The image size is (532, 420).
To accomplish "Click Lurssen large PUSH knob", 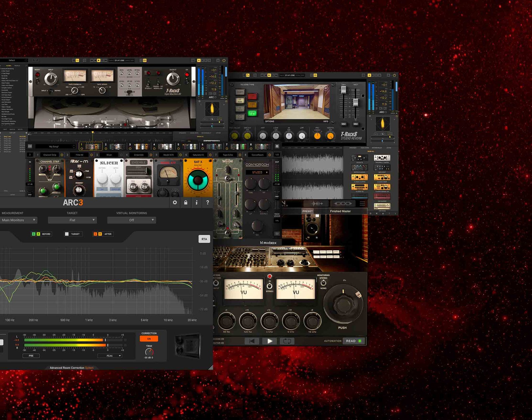I will 343,304.
